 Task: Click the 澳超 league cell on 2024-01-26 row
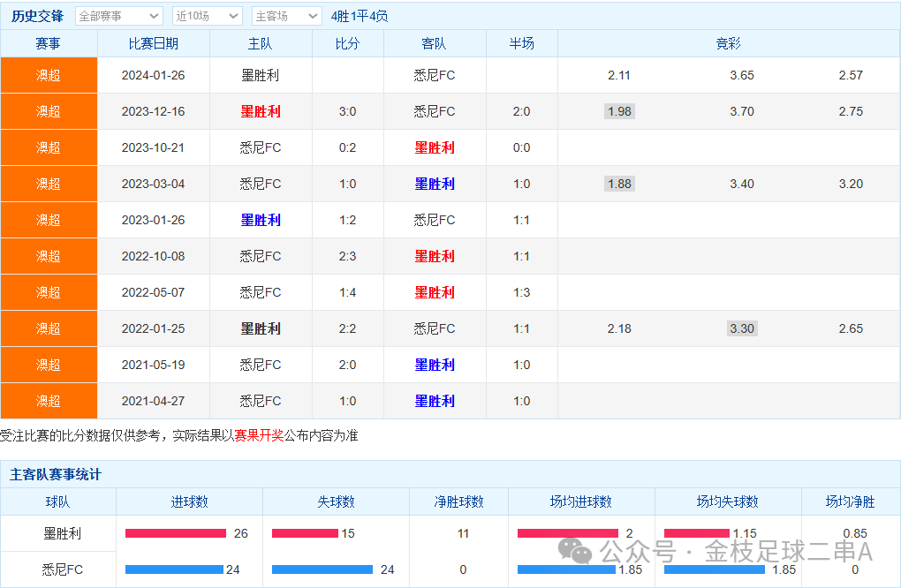pyautogui.click(x=49, y=75)
